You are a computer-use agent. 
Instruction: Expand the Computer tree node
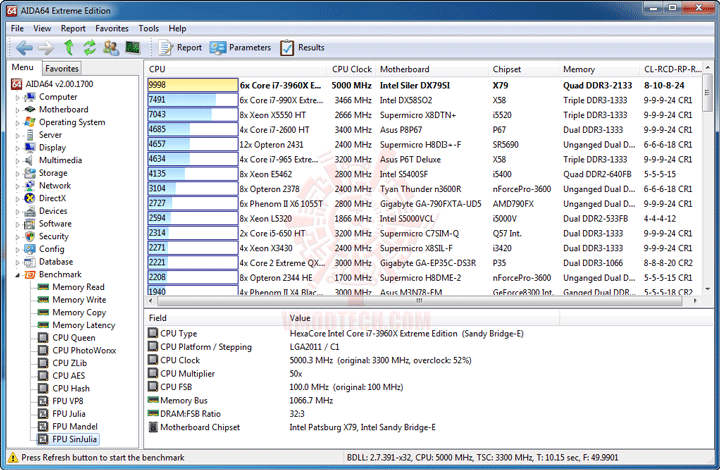[17, 97]
